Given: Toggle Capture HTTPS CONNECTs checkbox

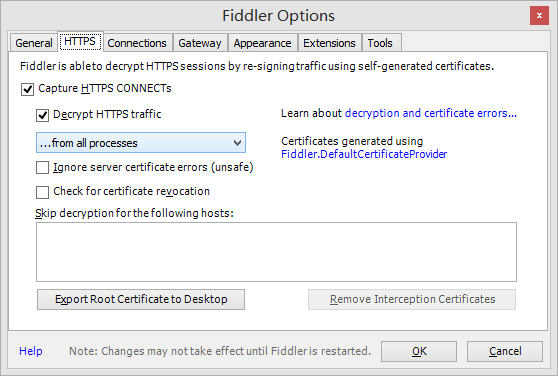Looking at the screenshot, I should click(x=27, y=89).
